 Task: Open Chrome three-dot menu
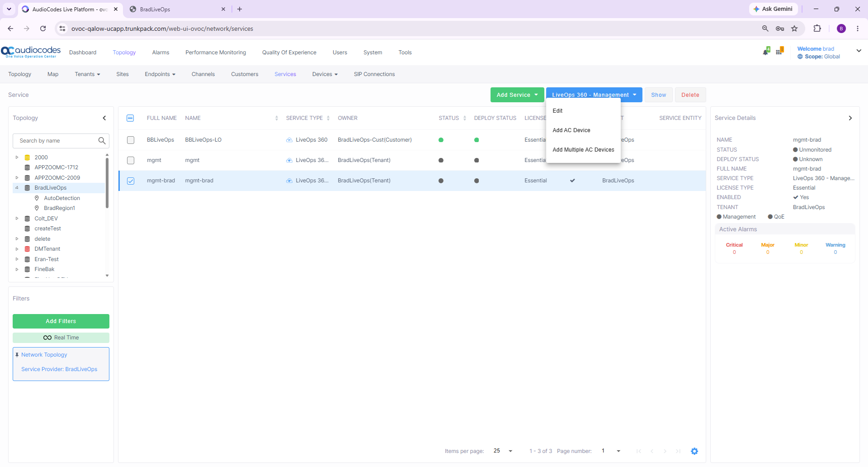coord(858,29)
